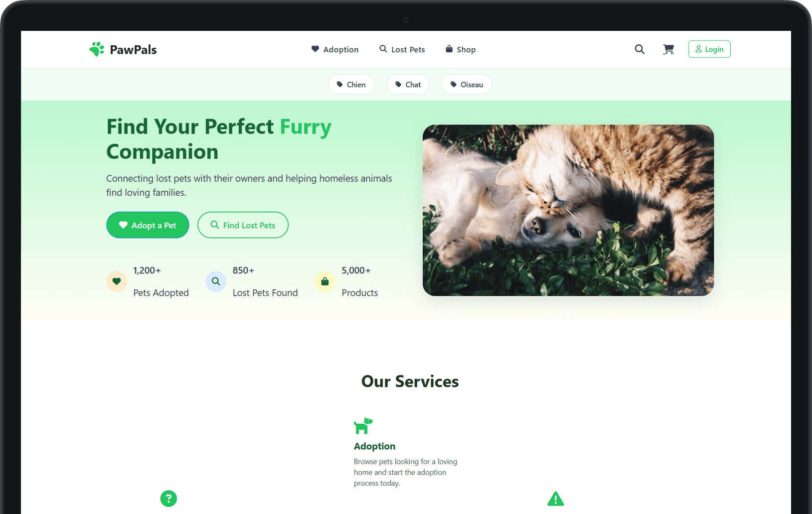Open the shopping cart icon
812x514 pixels.
[x=668, y=49]
